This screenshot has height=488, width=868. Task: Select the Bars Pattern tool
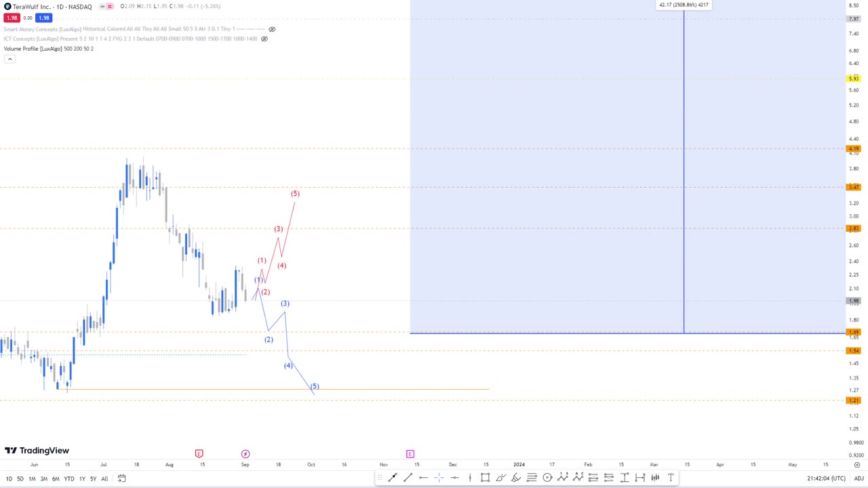coord(655,478)
